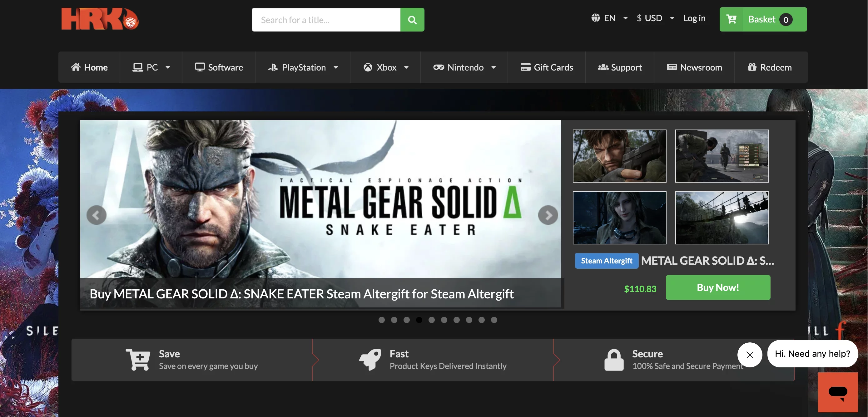Image resolution: width=868 pixels, height=417 pixels.
Task: Click the HRK logo
Action: (100, 19)
